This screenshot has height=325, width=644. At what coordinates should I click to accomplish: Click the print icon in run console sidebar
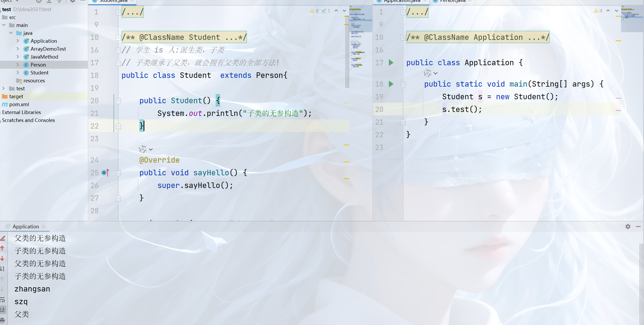[3, 320]
